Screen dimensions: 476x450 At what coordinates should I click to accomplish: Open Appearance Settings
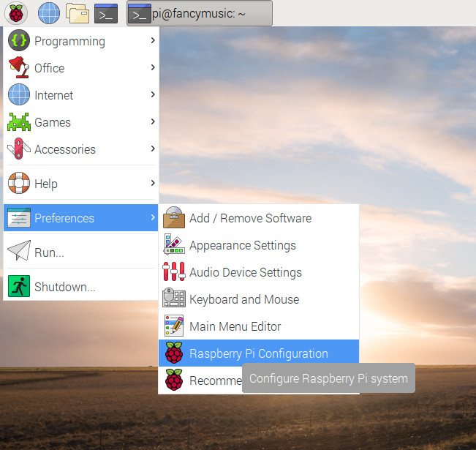tap(259, 244)
